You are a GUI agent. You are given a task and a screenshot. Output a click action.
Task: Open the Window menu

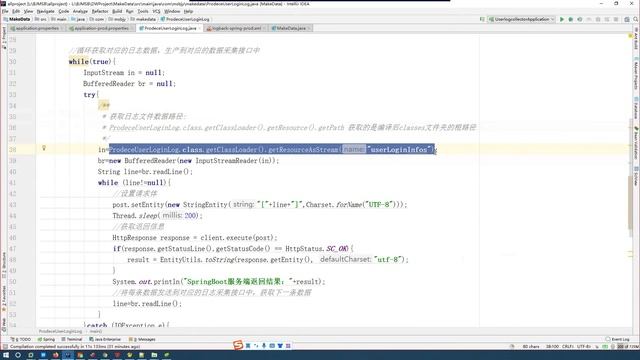[x=172, y=11]
